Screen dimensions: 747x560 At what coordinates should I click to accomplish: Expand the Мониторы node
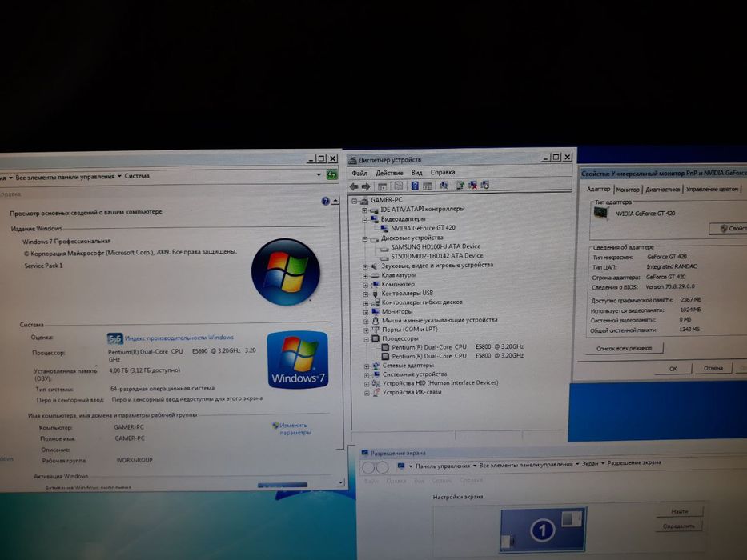coord(366,312)
